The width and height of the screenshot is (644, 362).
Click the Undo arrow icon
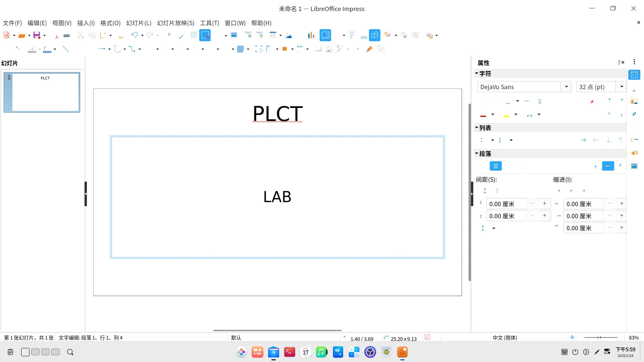point(135,35)
